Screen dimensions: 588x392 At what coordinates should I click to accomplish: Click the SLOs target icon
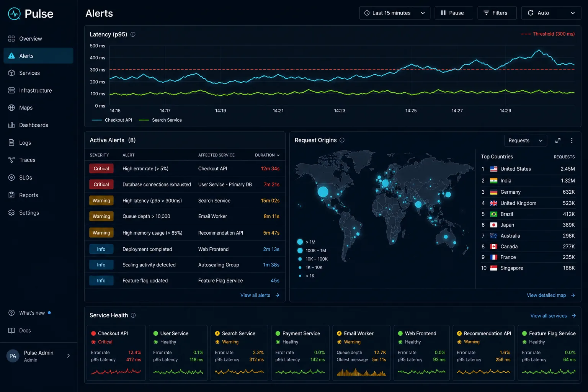[11, 178]
